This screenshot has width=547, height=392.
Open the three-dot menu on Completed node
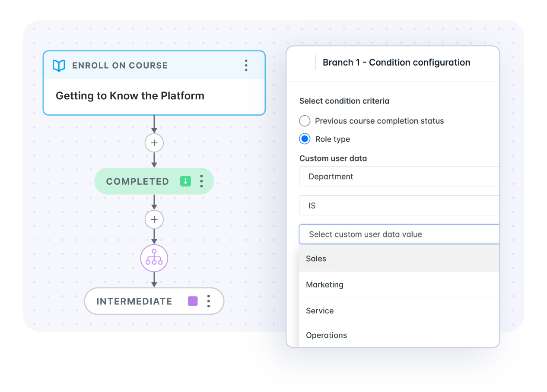point(201,181)
